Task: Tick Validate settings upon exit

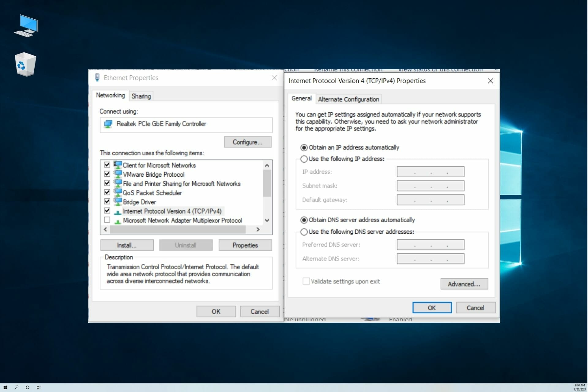Action: coord(306,281)
